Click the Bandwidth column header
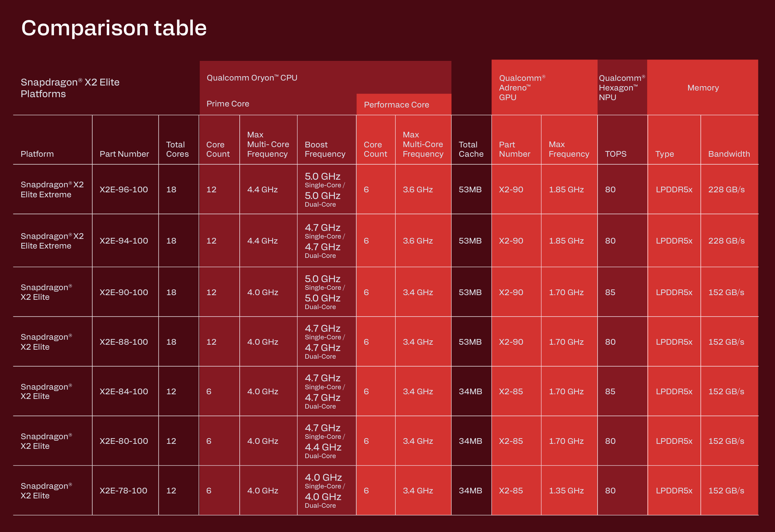Image resolution: width=775 pixels, height=532 pixels. pos(729,154)
